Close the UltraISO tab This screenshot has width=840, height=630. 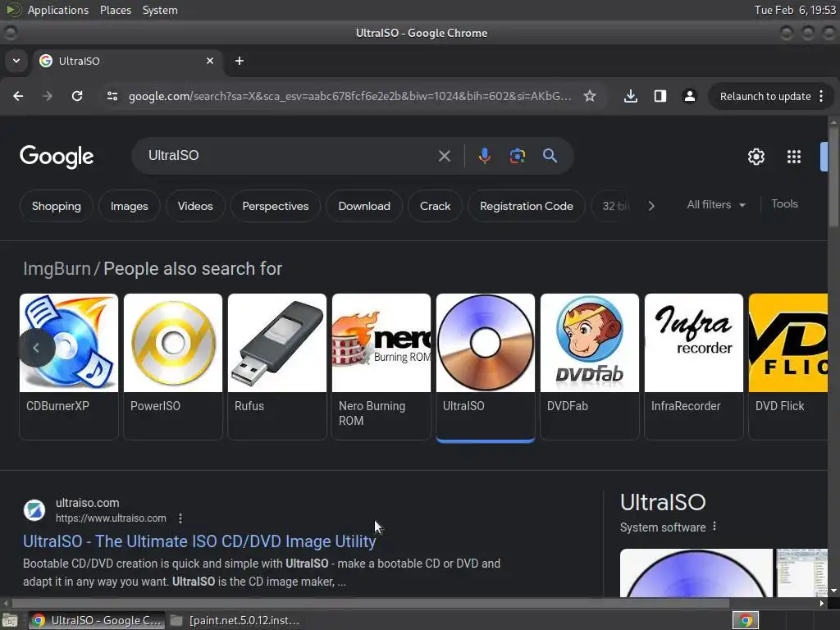coord(210,61)
